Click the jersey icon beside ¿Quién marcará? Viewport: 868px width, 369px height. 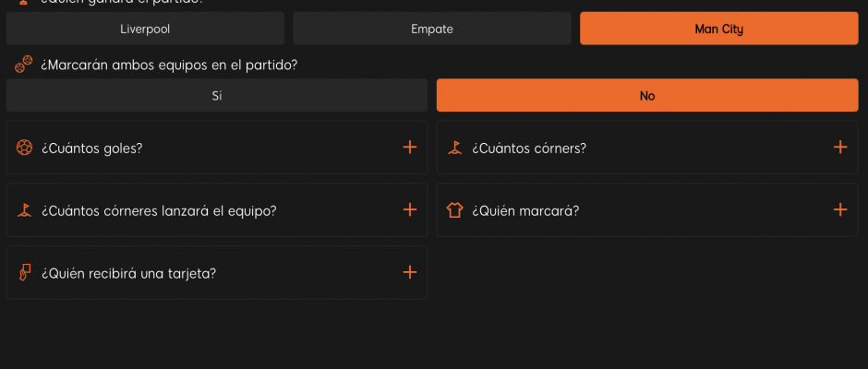454,209
